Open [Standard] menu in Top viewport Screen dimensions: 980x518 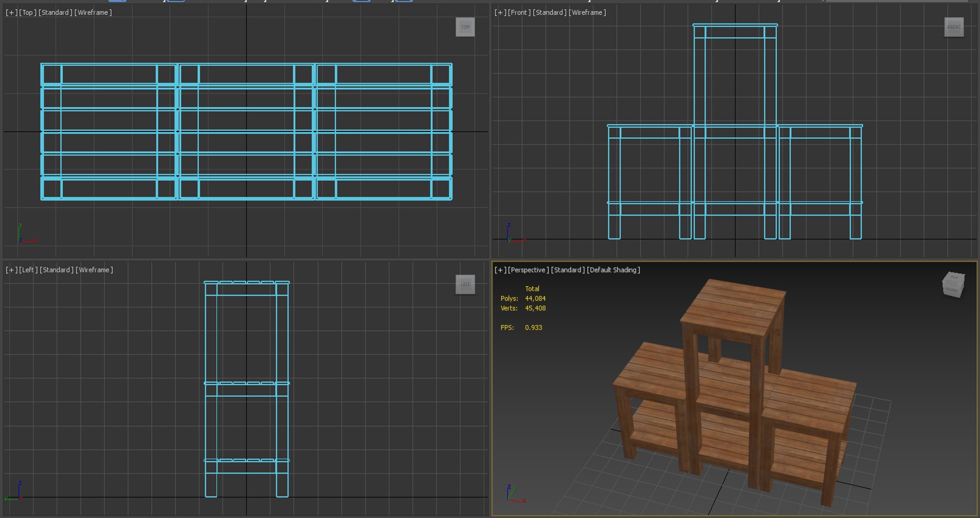point(56,12)
